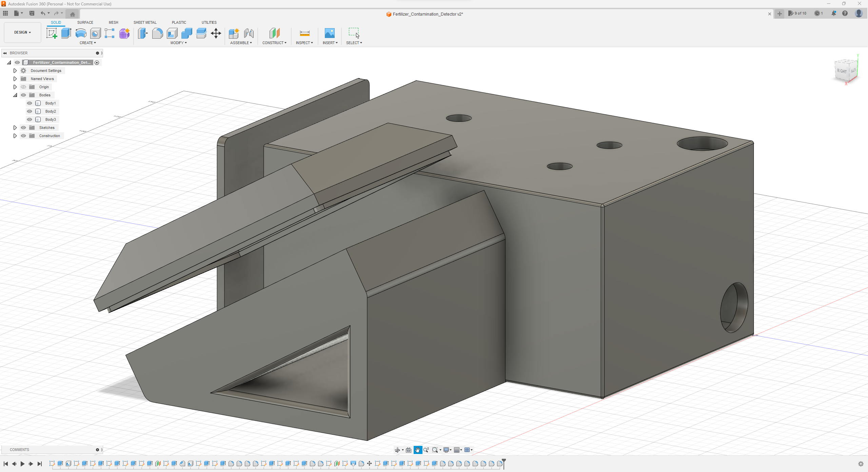Screen dimensions: 868x472
Task: Toggle visibility of Body1 layer
Action: coord(29,103)
